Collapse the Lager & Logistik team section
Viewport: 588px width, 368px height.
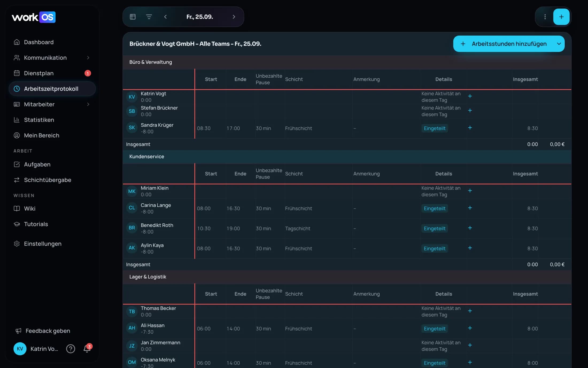coord(347,277)
